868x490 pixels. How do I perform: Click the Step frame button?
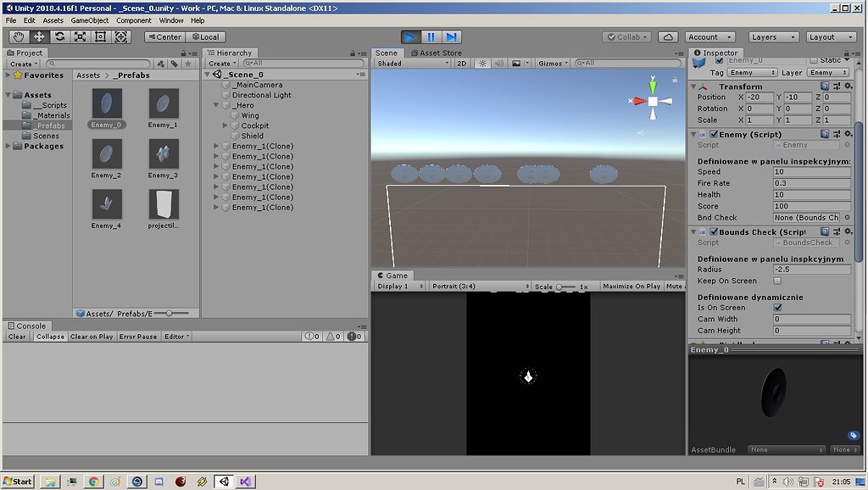click(x=452, y=36)
